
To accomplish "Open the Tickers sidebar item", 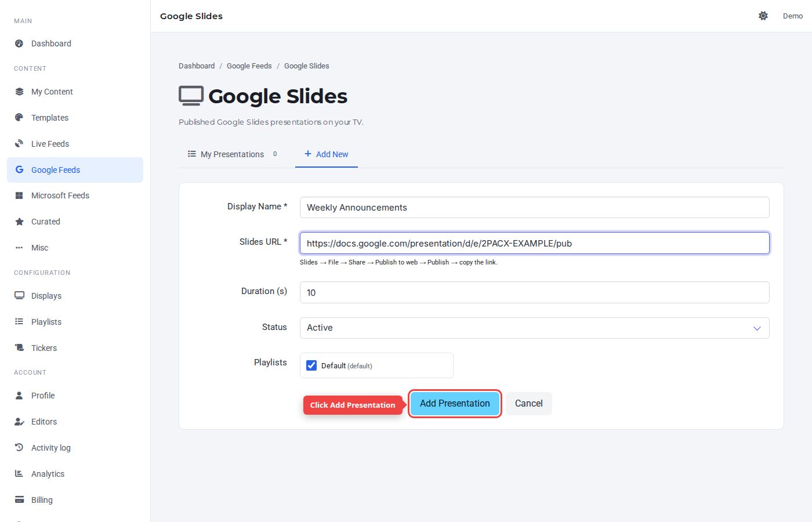I will pos(75,348).
